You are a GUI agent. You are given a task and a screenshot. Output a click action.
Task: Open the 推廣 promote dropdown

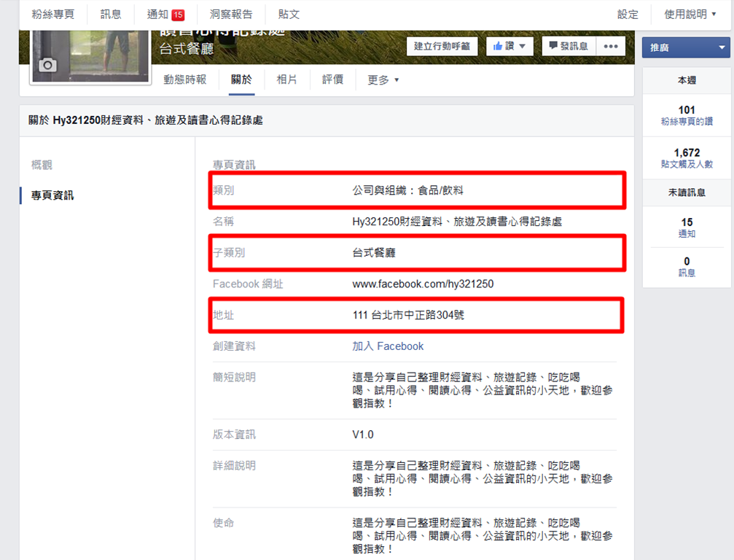[x=686, y=47]
